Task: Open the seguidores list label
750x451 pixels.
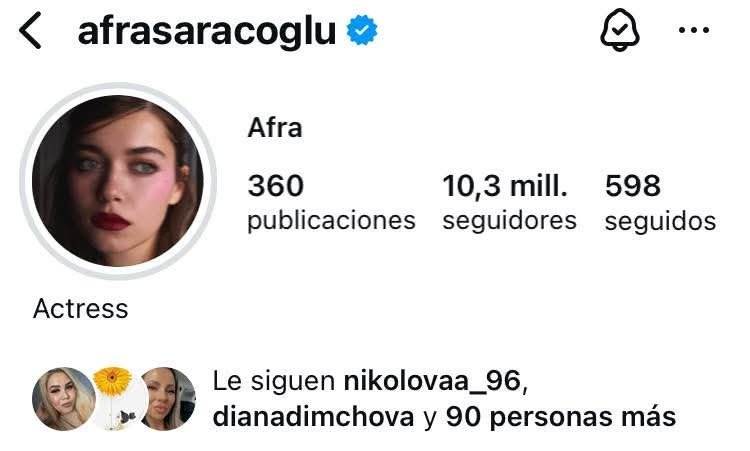Action: point(509,221)
